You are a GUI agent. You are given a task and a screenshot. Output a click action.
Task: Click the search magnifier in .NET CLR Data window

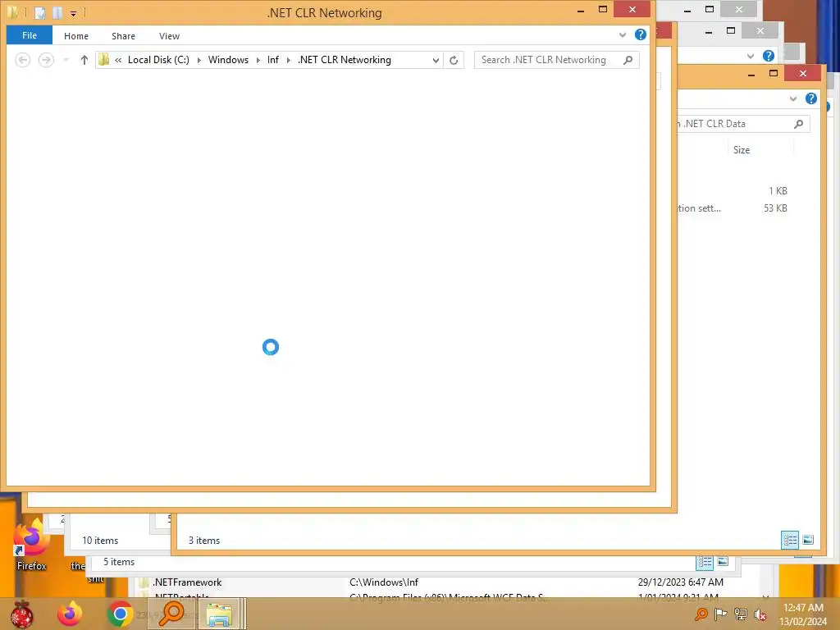pyautogui.click(x=798, y=124)
